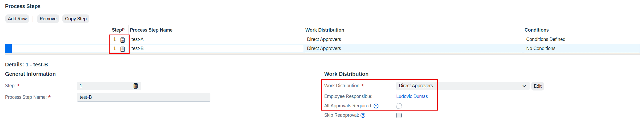Image resolution: width=644 pixels, height=121 pixels.
Task: Click Work Distribution column header
Action: 325,30
